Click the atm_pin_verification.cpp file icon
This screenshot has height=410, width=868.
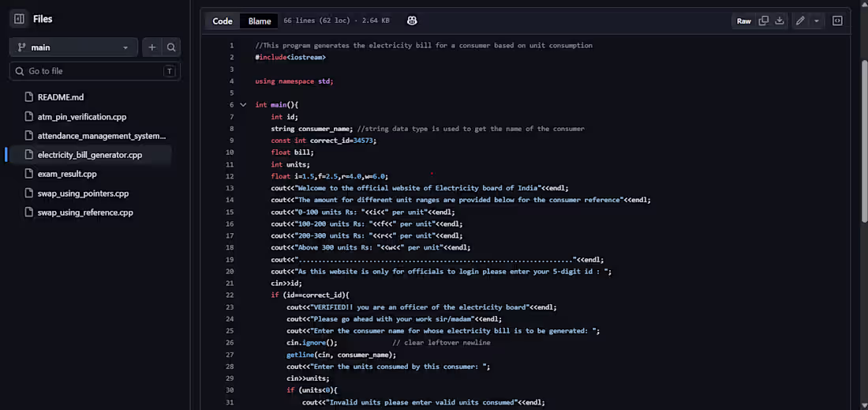pos(28,117)
